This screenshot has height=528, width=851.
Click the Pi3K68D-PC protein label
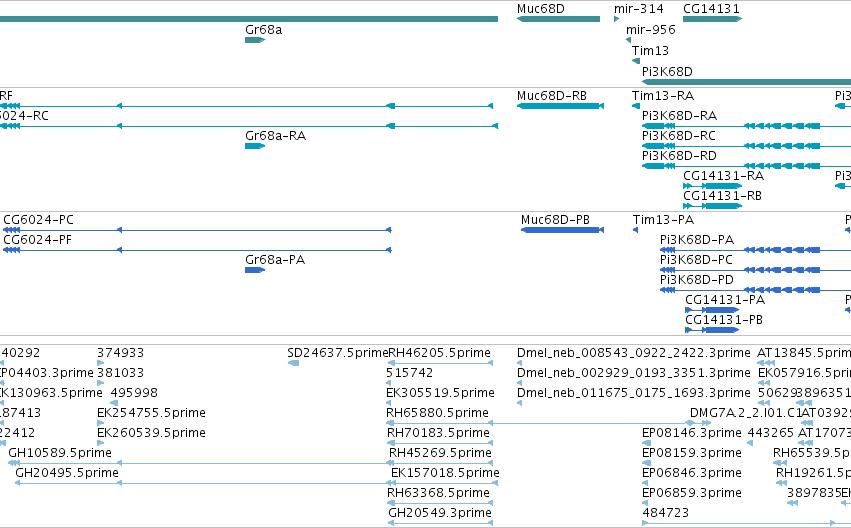click(x=696, y=260)
